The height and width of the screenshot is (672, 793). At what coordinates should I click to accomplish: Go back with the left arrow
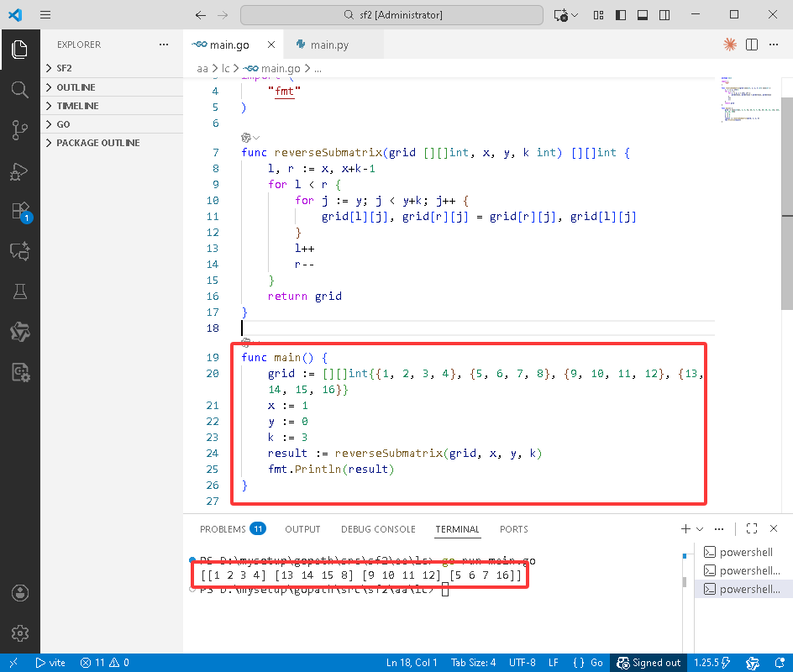click(x=201, y=15)
